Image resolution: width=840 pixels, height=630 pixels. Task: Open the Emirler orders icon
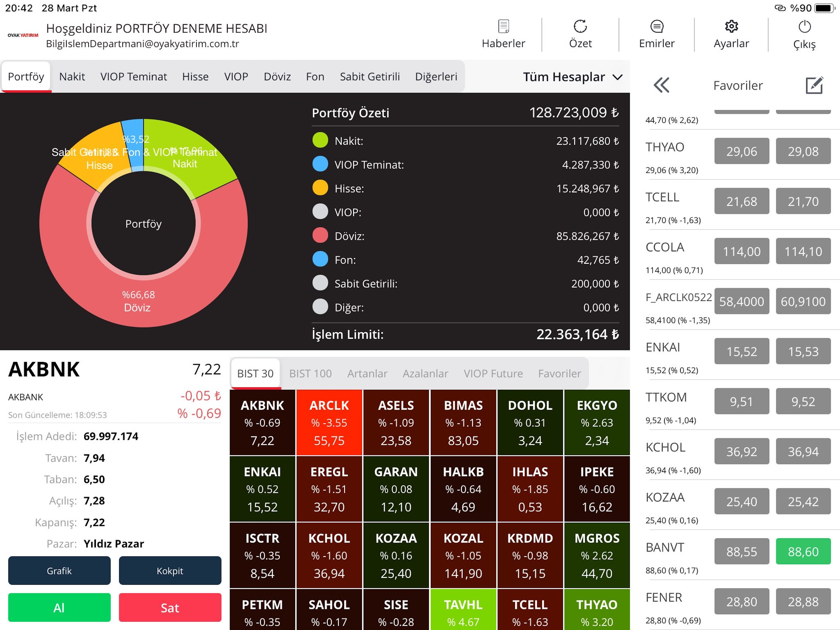[656, 26]
